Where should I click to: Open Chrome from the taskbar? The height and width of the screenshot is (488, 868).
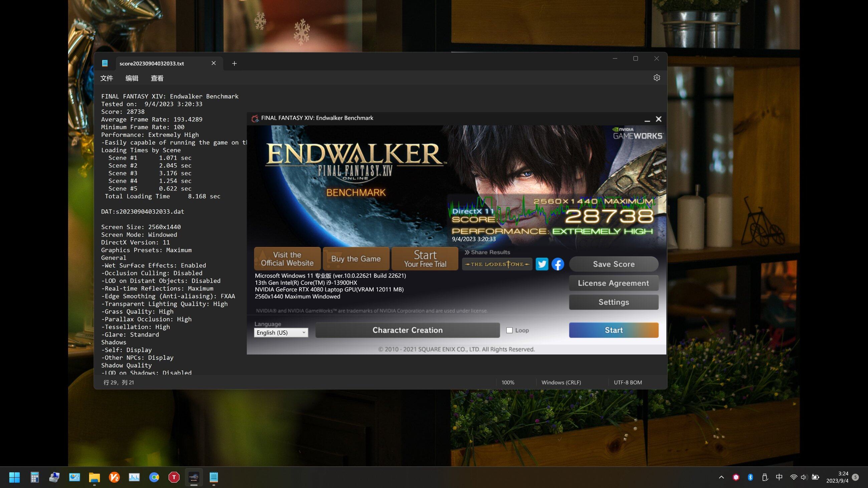[x=154, y=477]
